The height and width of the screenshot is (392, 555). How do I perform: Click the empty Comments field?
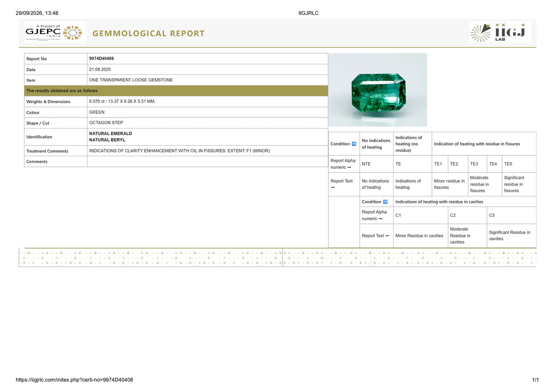coord(207,161)
